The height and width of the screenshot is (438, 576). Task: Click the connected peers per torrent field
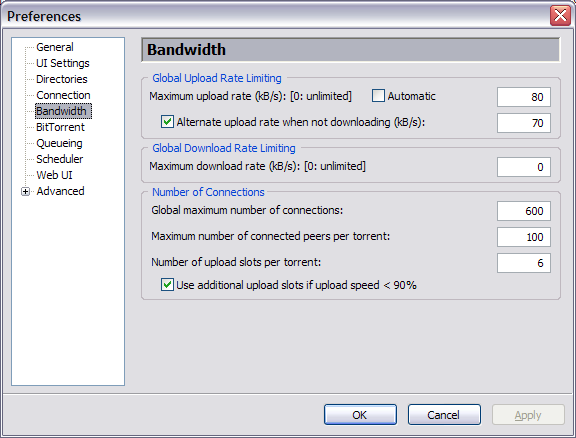pyautogui.click(x=524, y=237)
